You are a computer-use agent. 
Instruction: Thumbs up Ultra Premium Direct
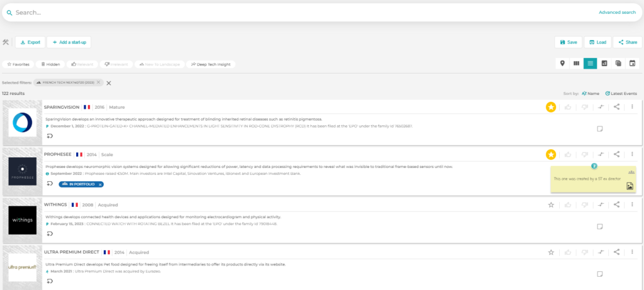[x=568, y=252]
